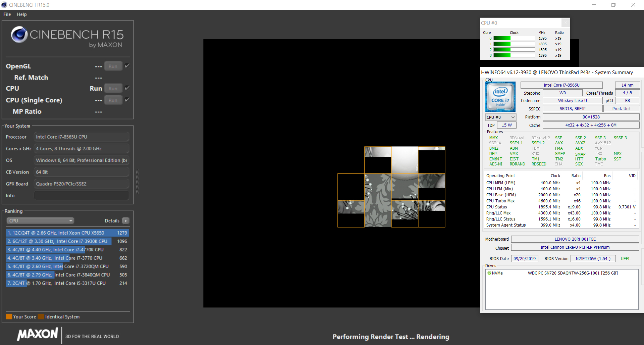Click the MAXON logo at bottom
The width and height of the screenshot is (644, 345).
pyautogui.click(x=38, y=334)
